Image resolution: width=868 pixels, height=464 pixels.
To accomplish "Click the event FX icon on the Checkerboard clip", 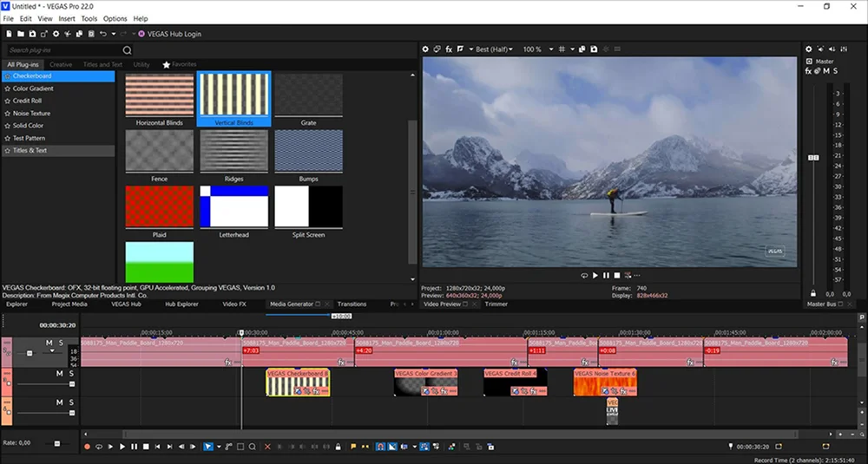I will (x=316, y=391).
